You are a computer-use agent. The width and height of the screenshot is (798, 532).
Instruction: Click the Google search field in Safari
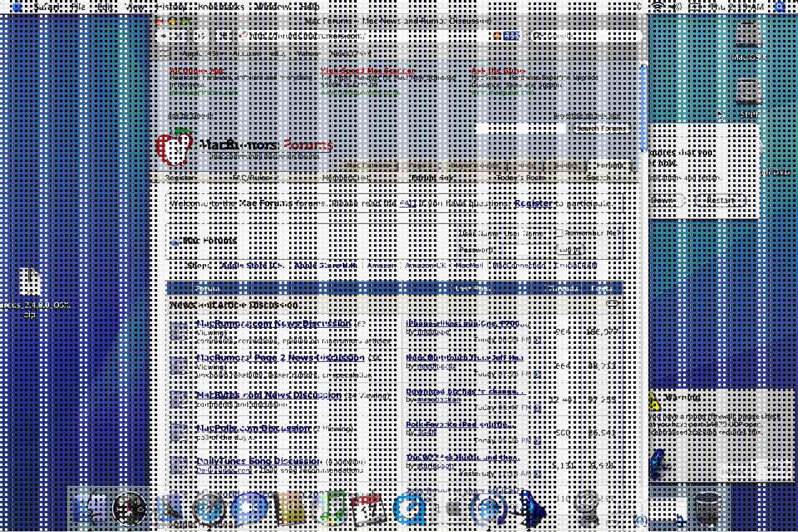click(x=586, y=36)
